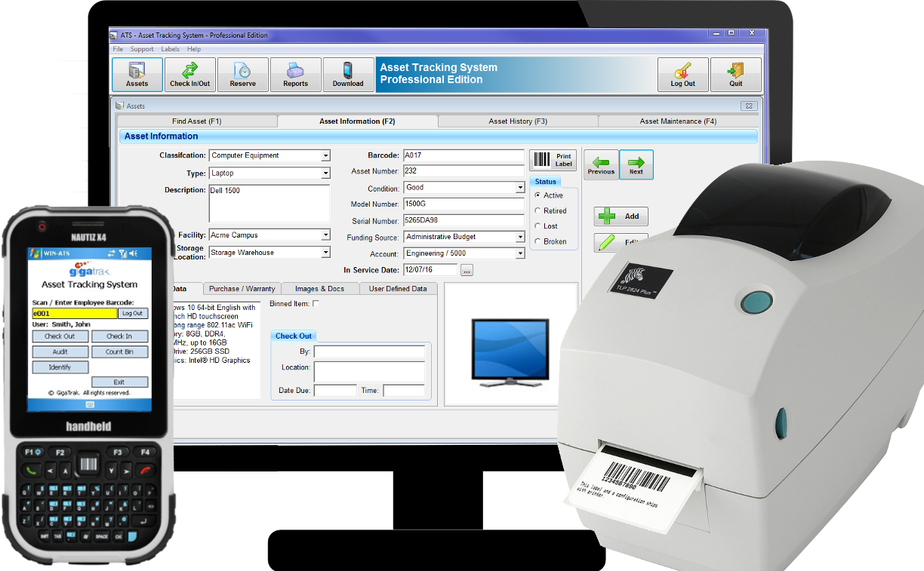Quit the Asset Tracking System from the toolbar
The image size is (924, 571).
click(735, 75)
